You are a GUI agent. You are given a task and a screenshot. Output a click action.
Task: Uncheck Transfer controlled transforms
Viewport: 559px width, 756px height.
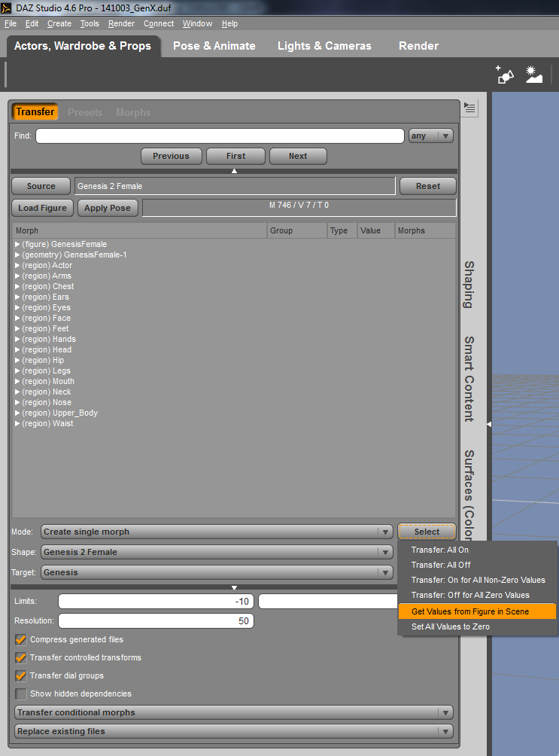click(21, 657)
